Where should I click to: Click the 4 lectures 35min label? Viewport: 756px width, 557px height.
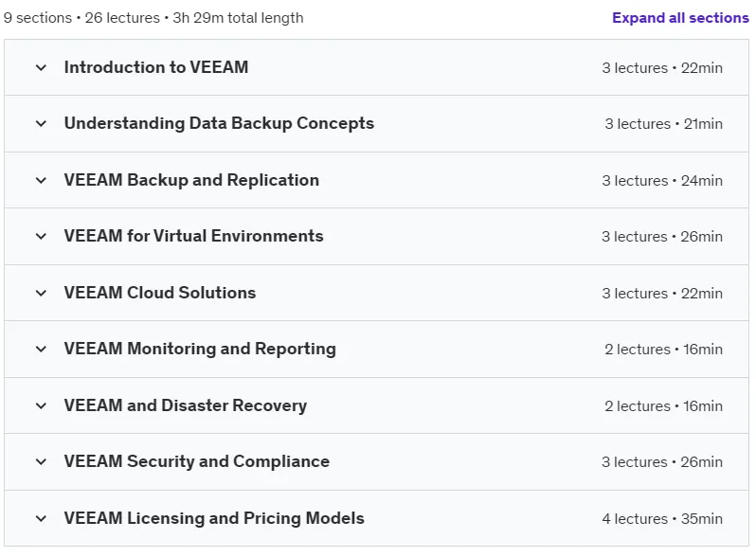pos(662,519)
